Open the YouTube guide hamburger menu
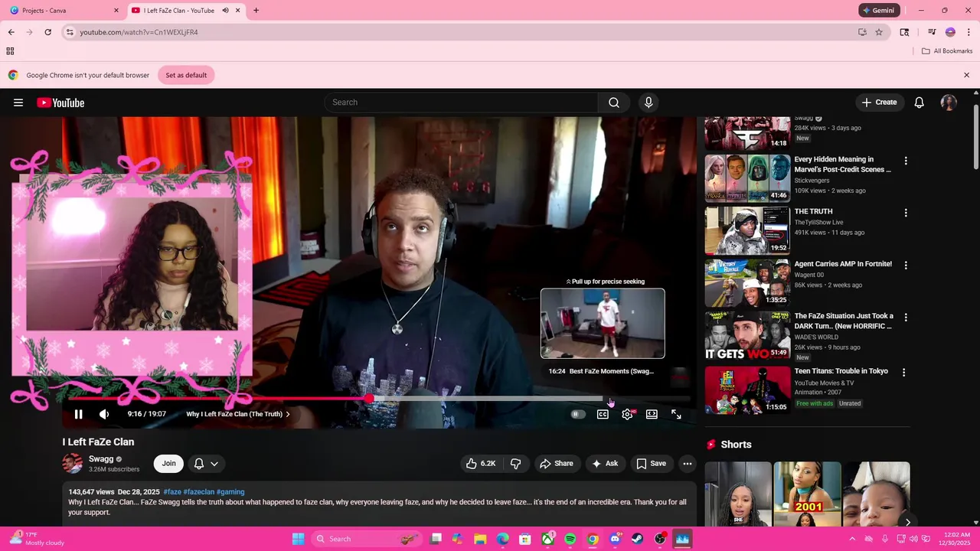The image size is (980, 551). [x=18, y=103]
